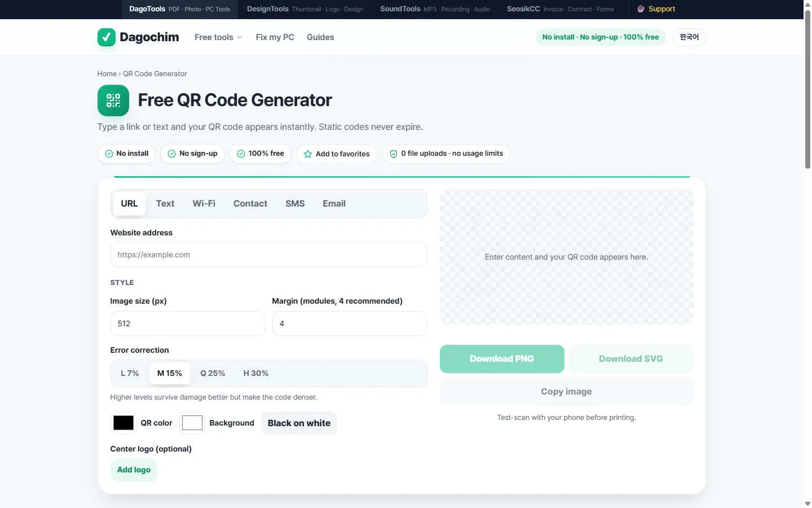Select the URL tab

point(129,204)
